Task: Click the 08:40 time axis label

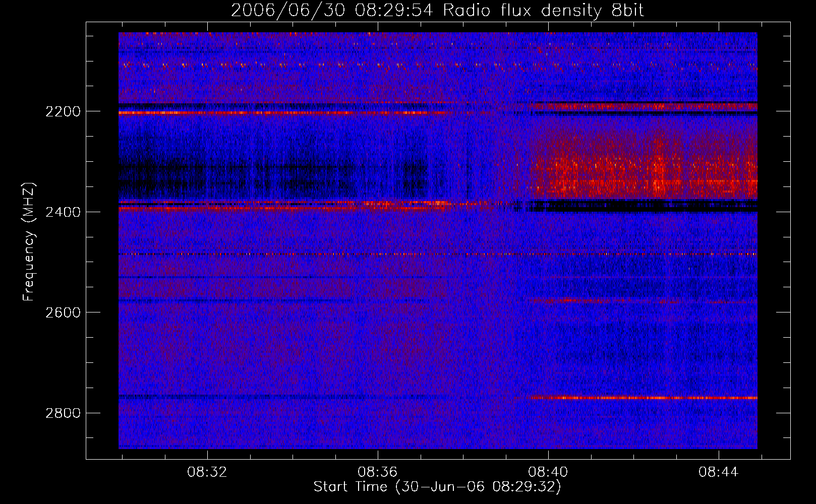Action: pos(548,472)
